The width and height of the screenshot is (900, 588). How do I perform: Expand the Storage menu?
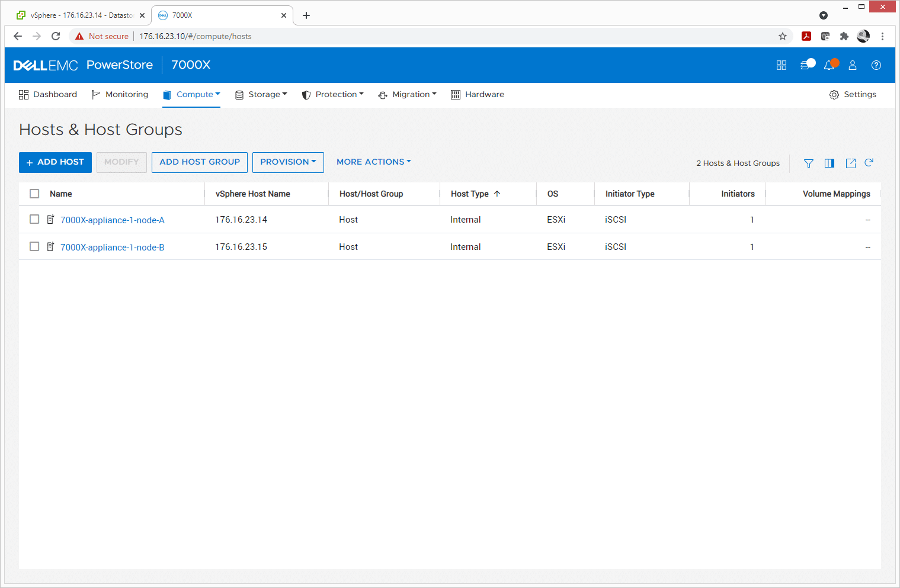[261, 95]
